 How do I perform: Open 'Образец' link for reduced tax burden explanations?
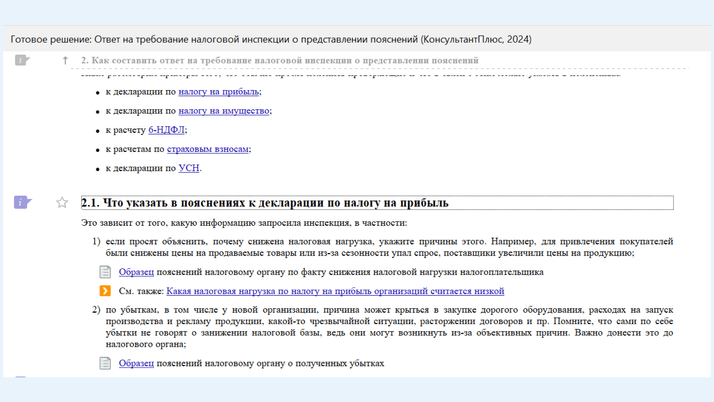click(x=136, y=272)
